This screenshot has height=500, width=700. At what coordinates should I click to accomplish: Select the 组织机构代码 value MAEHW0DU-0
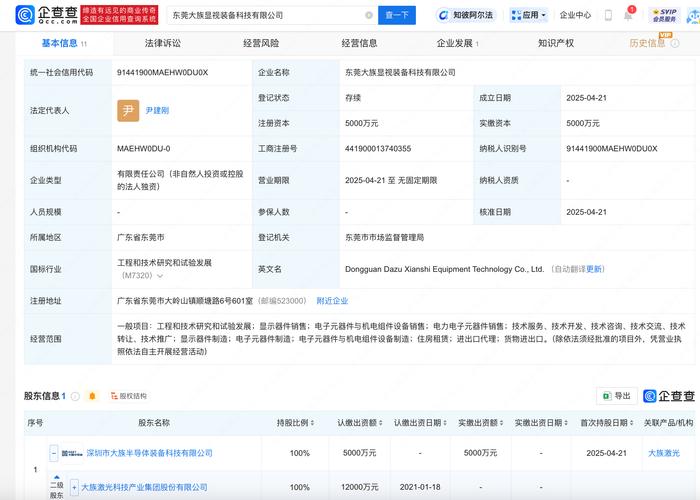pyautogui.click(x=143, y=149)
